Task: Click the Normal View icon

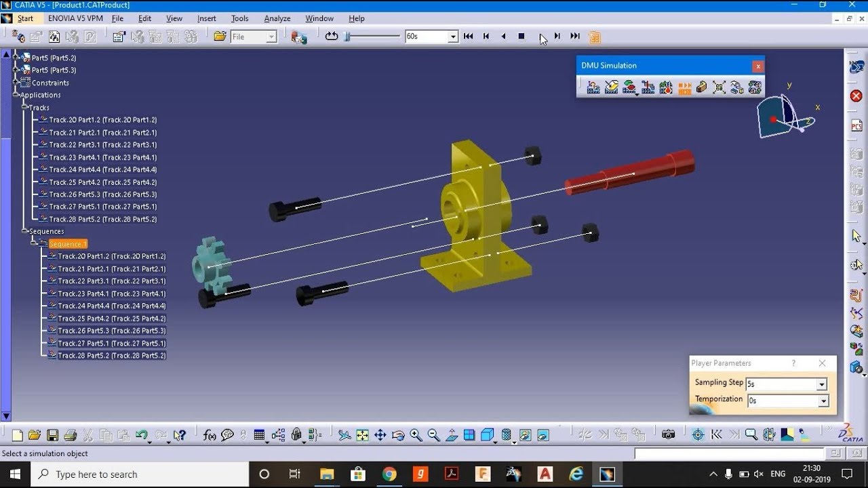Action: 452,435
